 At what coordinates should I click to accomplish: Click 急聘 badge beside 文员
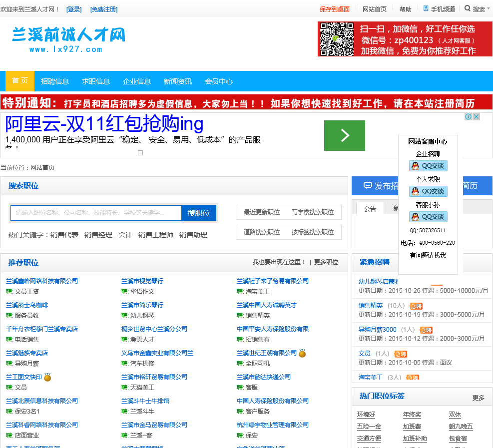click(401, 354)
